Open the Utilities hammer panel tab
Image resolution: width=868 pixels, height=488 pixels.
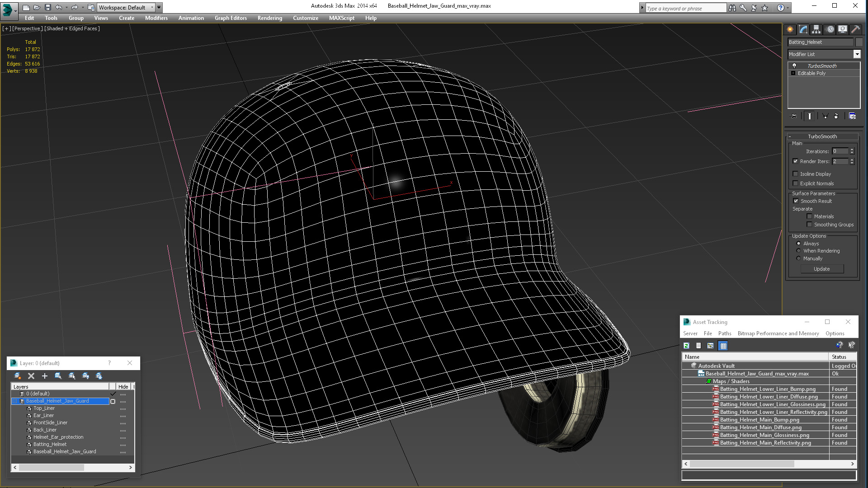coord(855,29)
